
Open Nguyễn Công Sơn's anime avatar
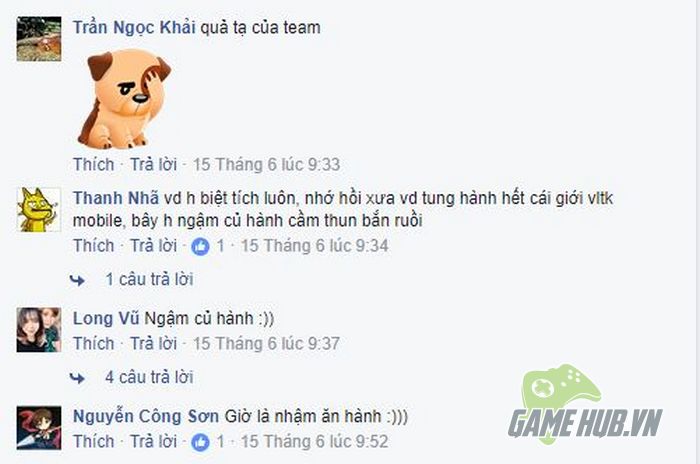tap(39, 427)
